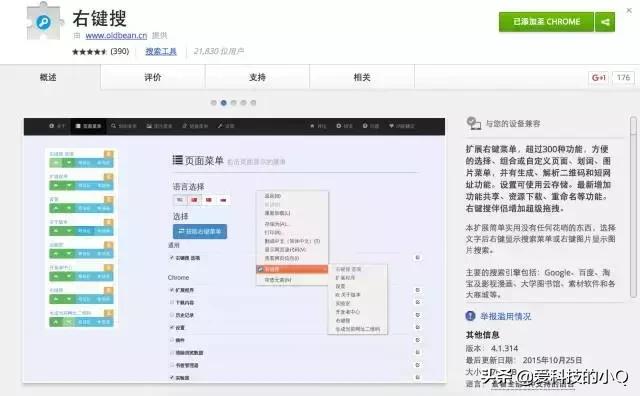The height and width of the screenshot is (396, 640).
Task: Choose 生成当前网址二维码 in the submenu
Action: [x=358, y=329]
